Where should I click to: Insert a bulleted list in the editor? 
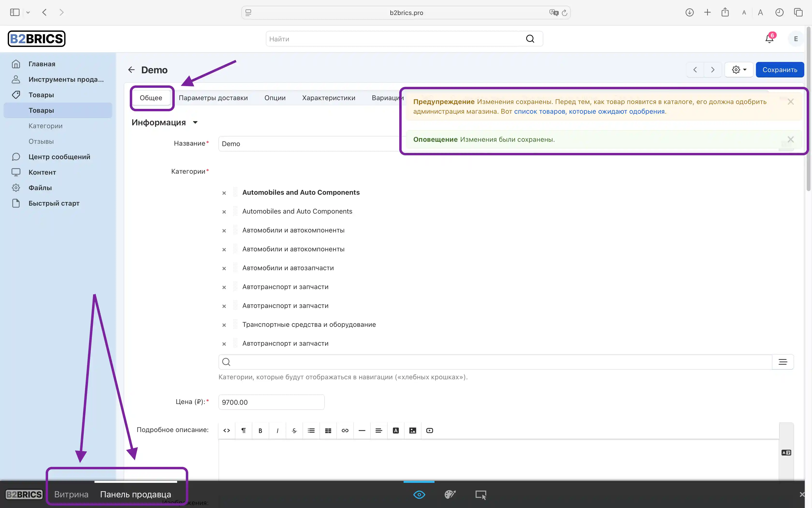(x=311, y=430)
